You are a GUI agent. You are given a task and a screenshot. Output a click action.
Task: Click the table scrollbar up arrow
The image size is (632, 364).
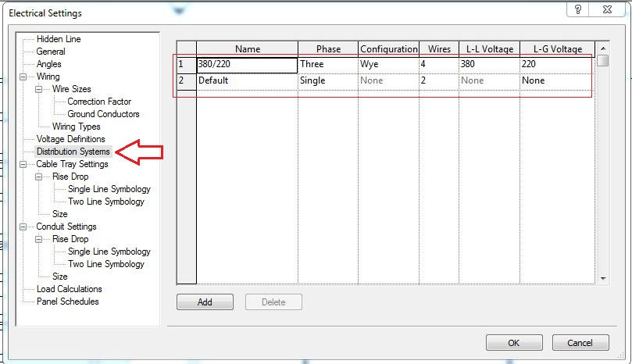[x=603, y=48]
